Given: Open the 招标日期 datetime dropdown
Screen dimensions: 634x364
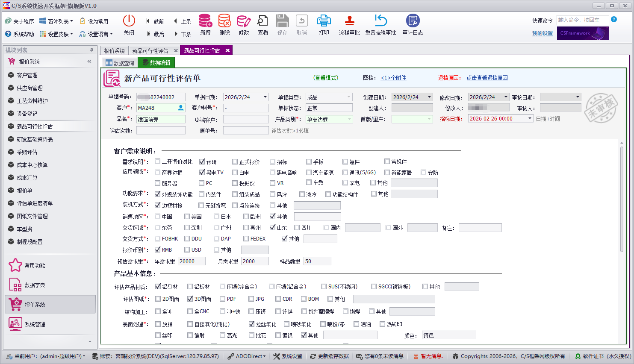Looking at the screenshot, I should click(530, 118).
